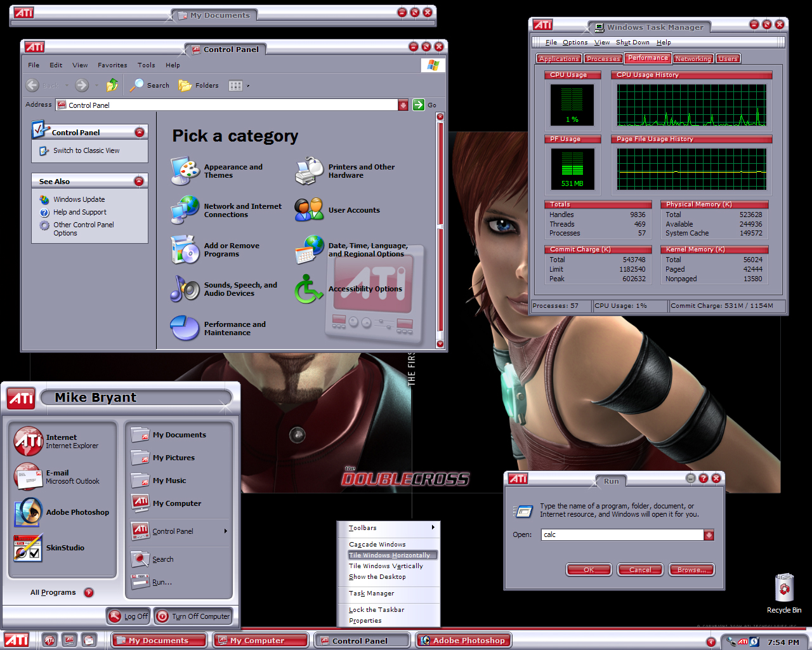The width and height of the screenshot is (812, 650).
Task: Click the Search magnifier in Control Panel toolbar
Action: pos(137,85)
